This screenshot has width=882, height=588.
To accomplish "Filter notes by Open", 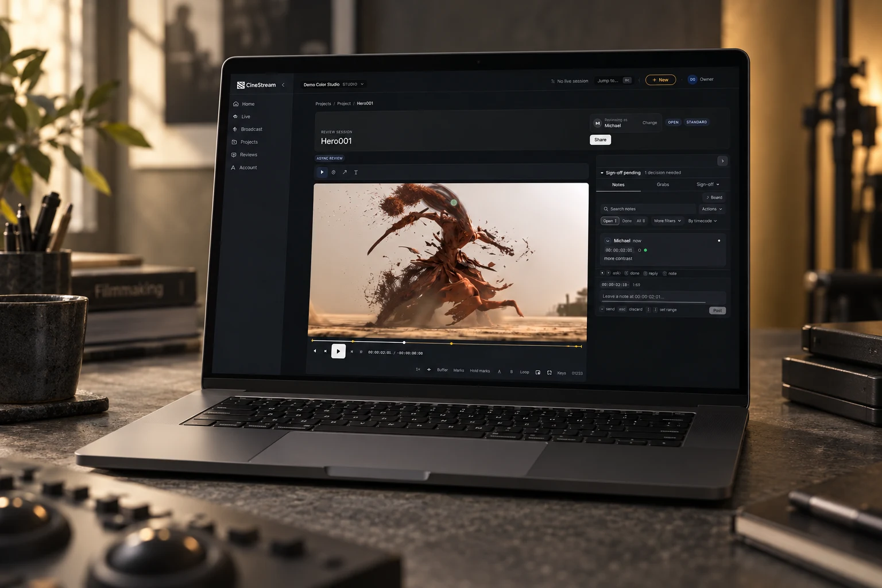I will click(x=610, y=221).
